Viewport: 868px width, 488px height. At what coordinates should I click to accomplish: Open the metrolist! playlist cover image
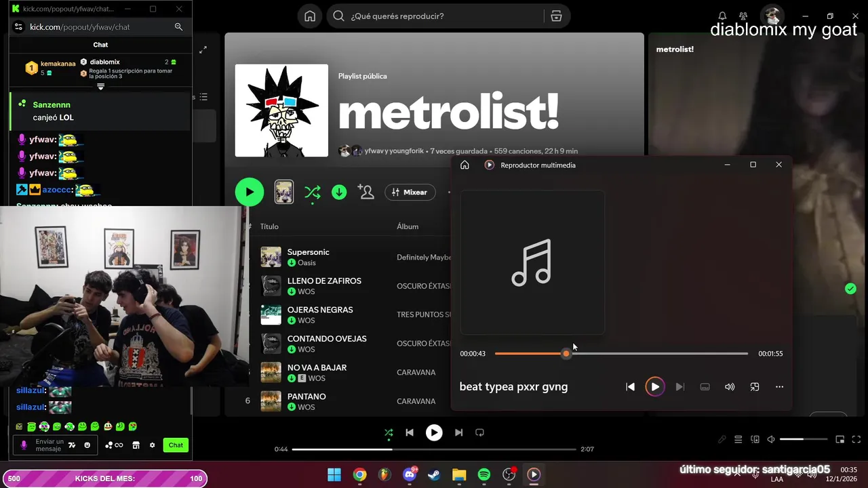coord(281,110)
